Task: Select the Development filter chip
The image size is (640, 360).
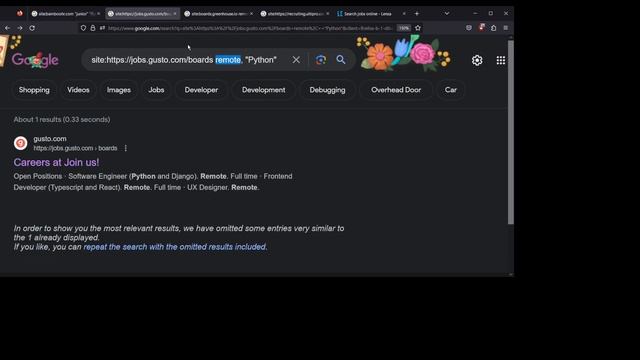Action: 264,90
